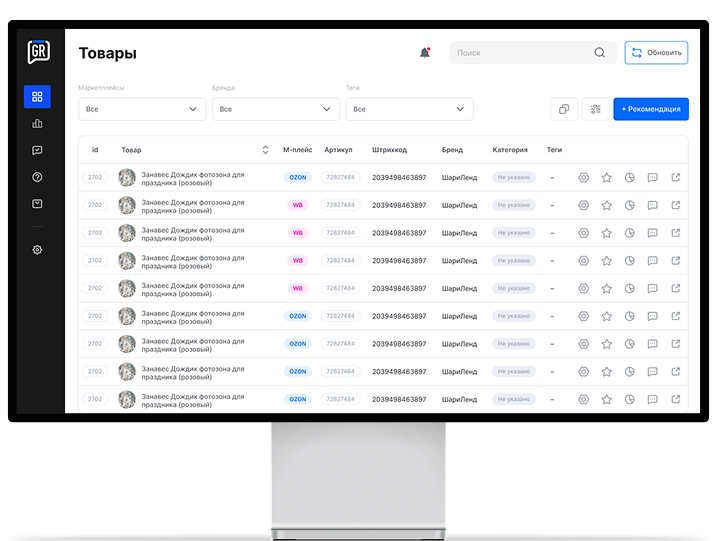Click the WB badge in the fifth row
Screen dimensions: 717x541
[x=298, y=289]
